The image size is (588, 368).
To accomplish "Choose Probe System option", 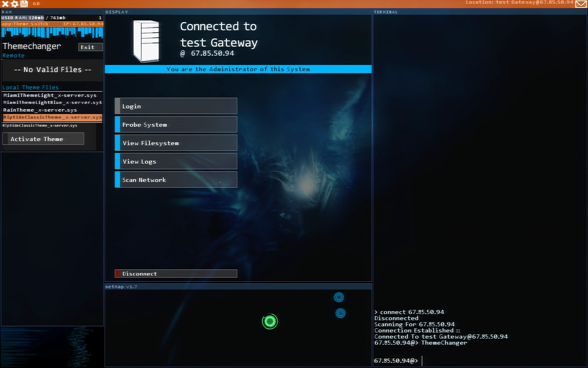I will click(176, 124).
